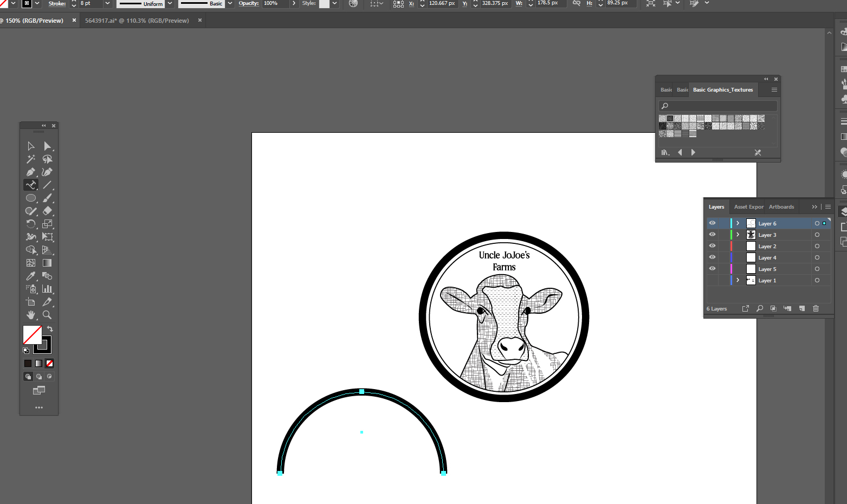Screen dimensions: 847x504
Task: Activate the Curvature tool
Action: 48,172
